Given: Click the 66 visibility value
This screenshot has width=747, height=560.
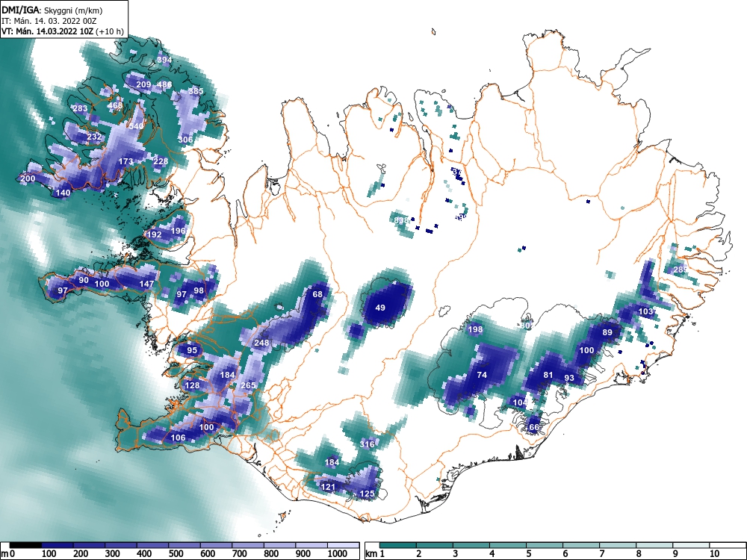Looking at the screenshot, I should click(x=534, y=427).
